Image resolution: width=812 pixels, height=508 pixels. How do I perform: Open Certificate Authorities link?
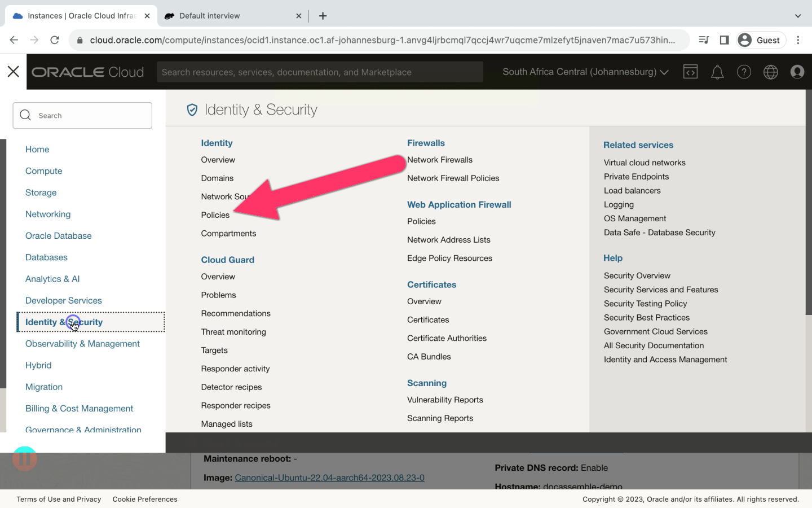pyautogui.click(x=447, y=339)
